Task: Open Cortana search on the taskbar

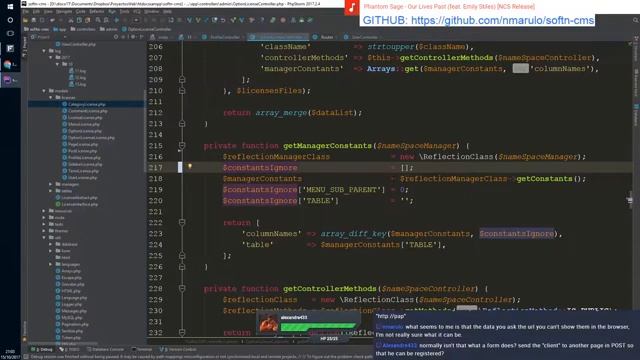Action: click(10, 20)
